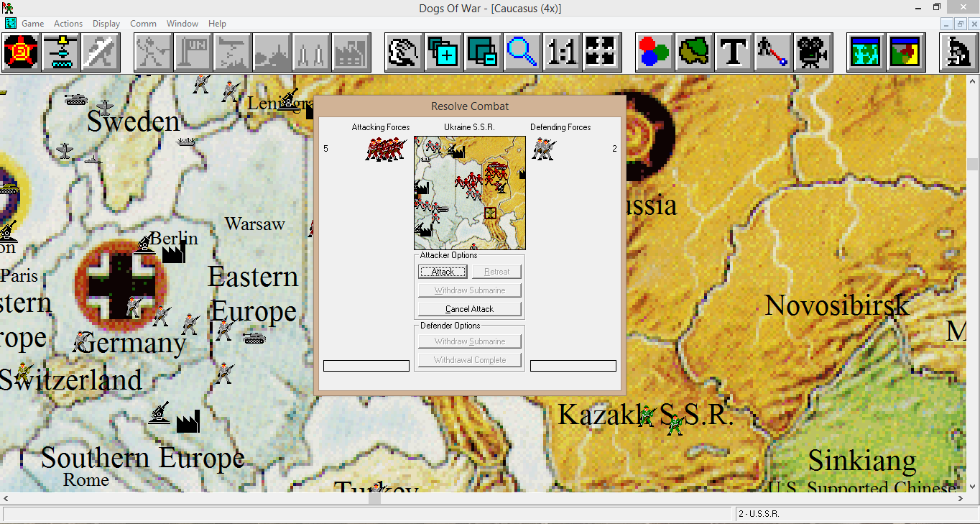The height and width of the screenshot is (524, 980).
Task: Open the Game menu
Action: click(x=32, y=24)
